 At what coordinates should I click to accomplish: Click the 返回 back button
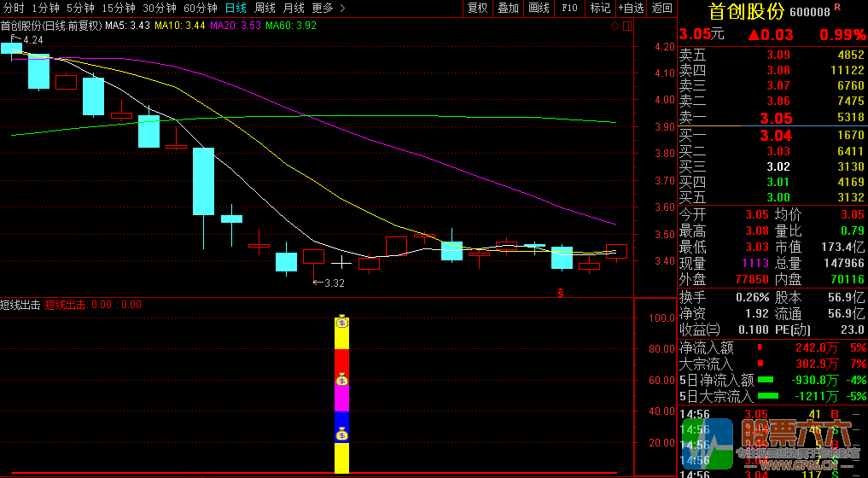click(x=662, y=8)
